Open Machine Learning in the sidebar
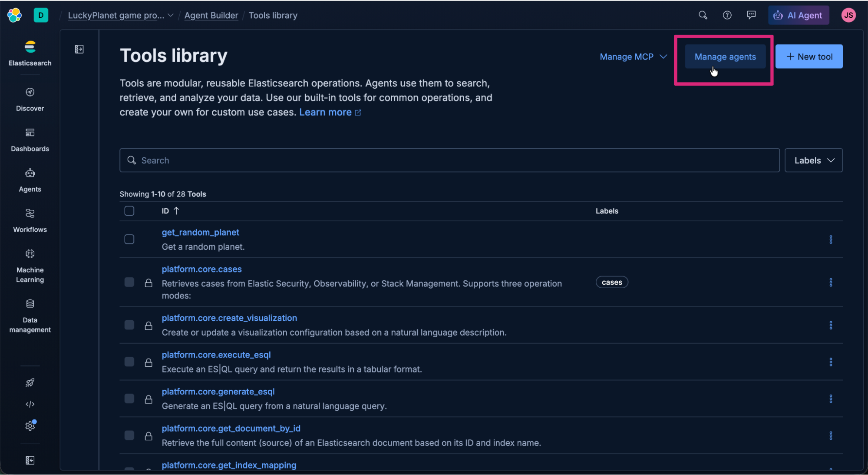Image resolution: width=868 pixels, height=475 pixels. tap(30, 266)
